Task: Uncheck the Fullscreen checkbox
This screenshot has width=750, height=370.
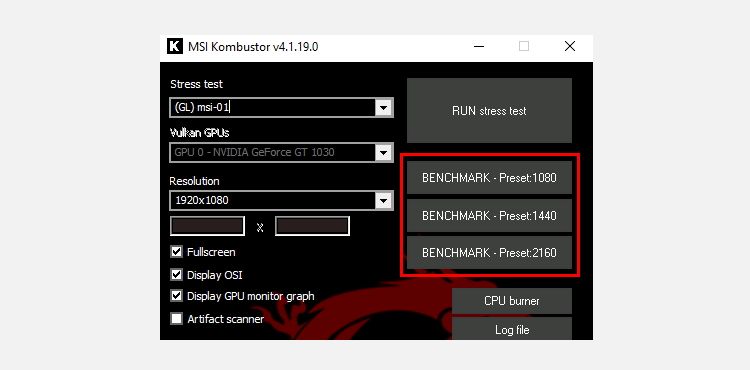Action: (x=176, y=251)
